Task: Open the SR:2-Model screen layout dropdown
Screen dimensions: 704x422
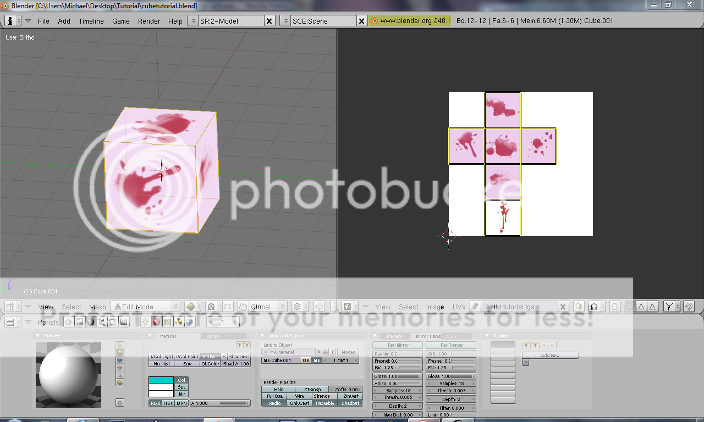Action: point(193,21)
